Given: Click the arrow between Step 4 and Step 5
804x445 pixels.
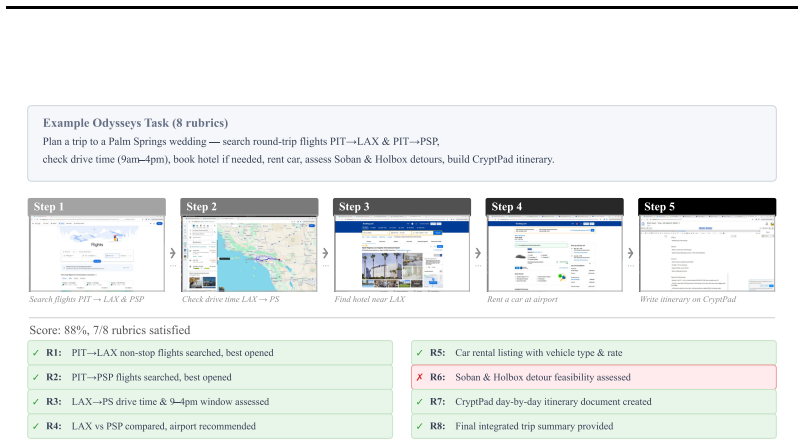Looking at the screenshot, I should pos(631,253).
